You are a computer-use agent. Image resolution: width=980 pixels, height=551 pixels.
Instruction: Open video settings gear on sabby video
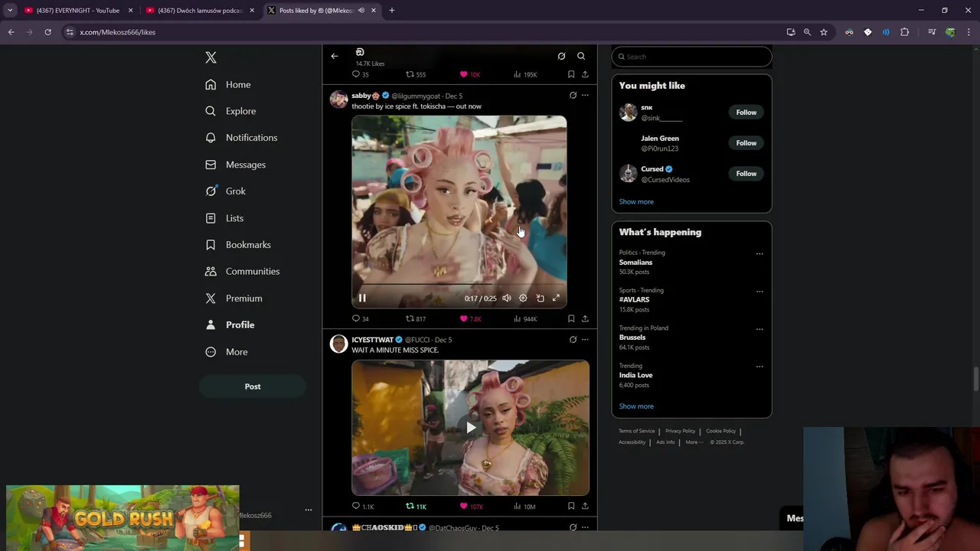pos(524,298)
